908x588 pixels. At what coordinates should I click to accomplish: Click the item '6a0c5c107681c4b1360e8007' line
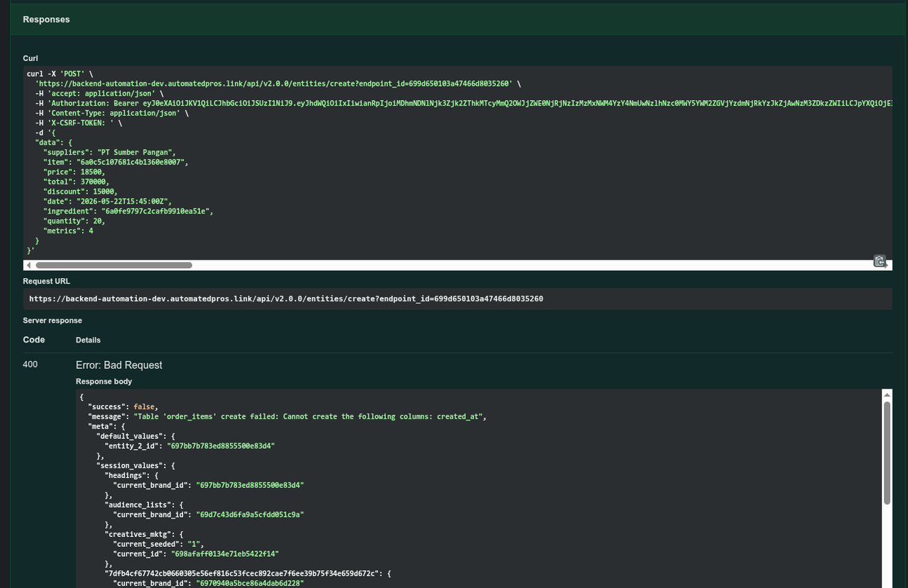click(x=116, y=162)
